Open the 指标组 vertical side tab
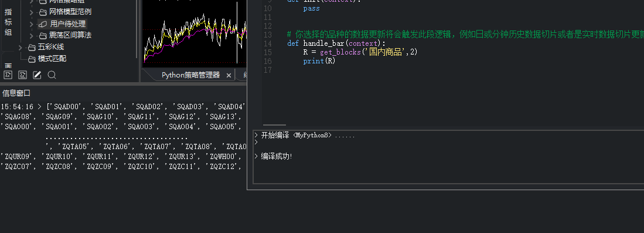The image size is (644, 233). coord(8,22)
